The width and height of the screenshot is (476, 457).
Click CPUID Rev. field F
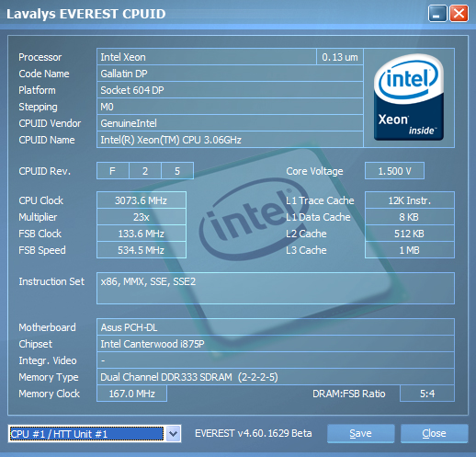pos(113,171)
